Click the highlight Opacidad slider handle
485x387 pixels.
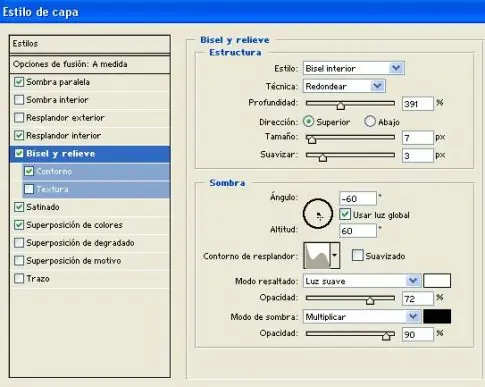(370, 301)
